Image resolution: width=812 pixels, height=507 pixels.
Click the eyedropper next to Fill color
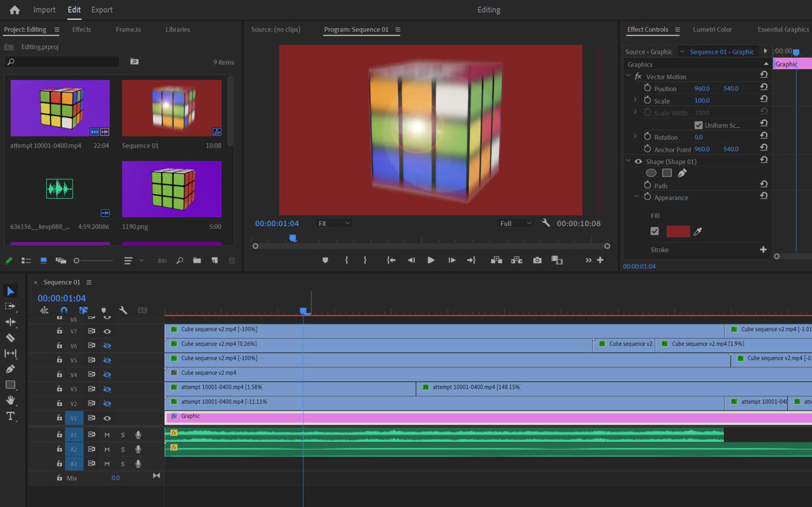tap(698, 231)
